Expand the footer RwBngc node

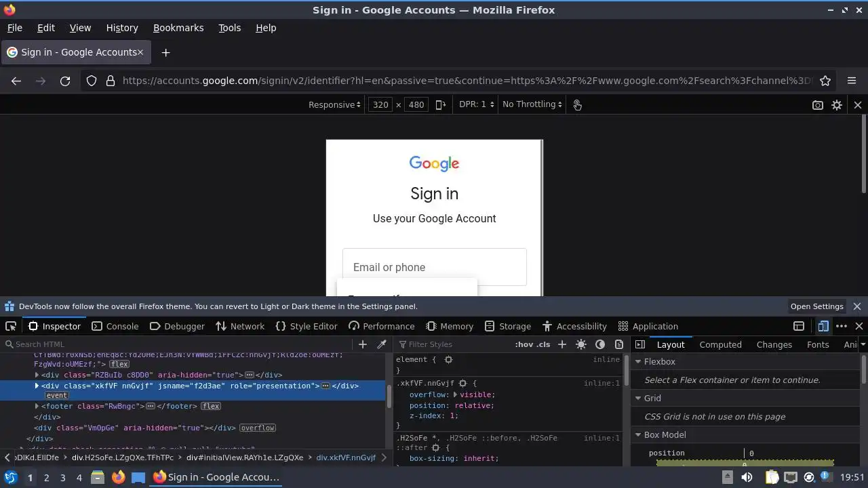pos(37,406)
